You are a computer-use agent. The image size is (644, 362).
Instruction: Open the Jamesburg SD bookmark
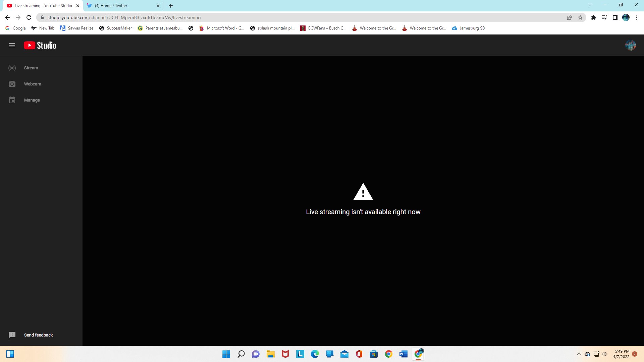(x=469, y=28)
